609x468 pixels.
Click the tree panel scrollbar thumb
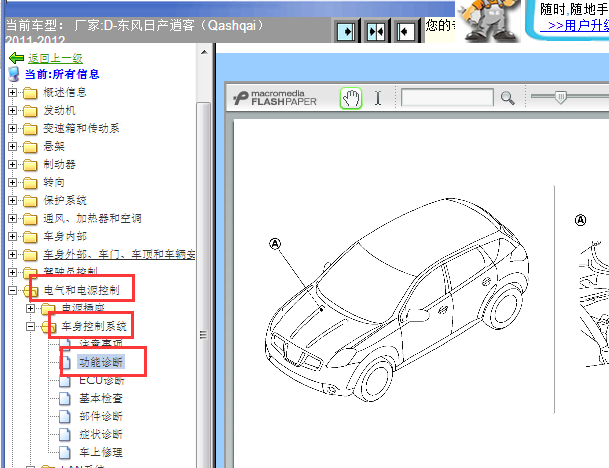click(x=204, y=285)
